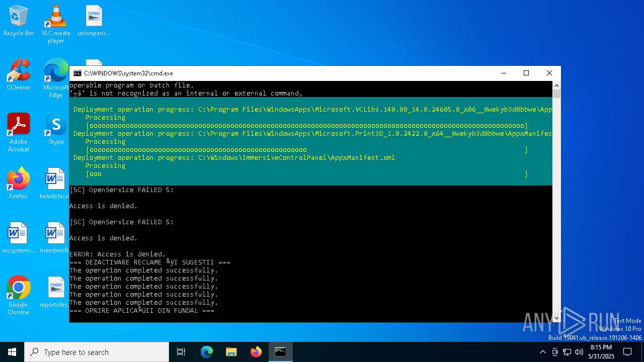Click the 'operable program or batch file.' line
644x362 pixels.
pos(132,85)
